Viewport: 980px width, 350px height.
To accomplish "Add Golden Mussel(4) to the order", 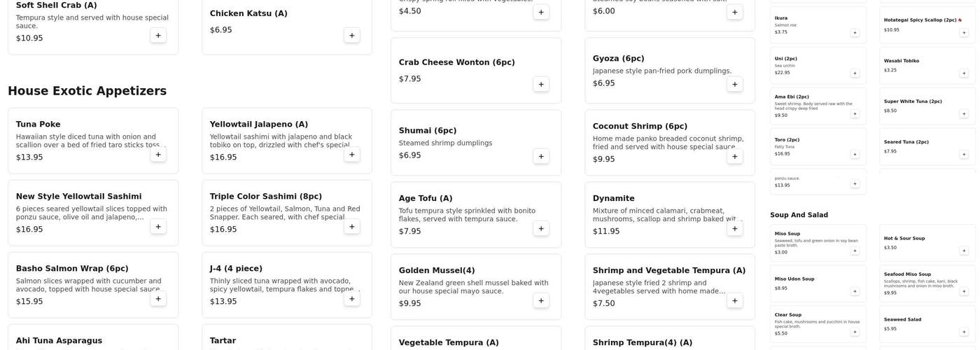I will [540, 300].
